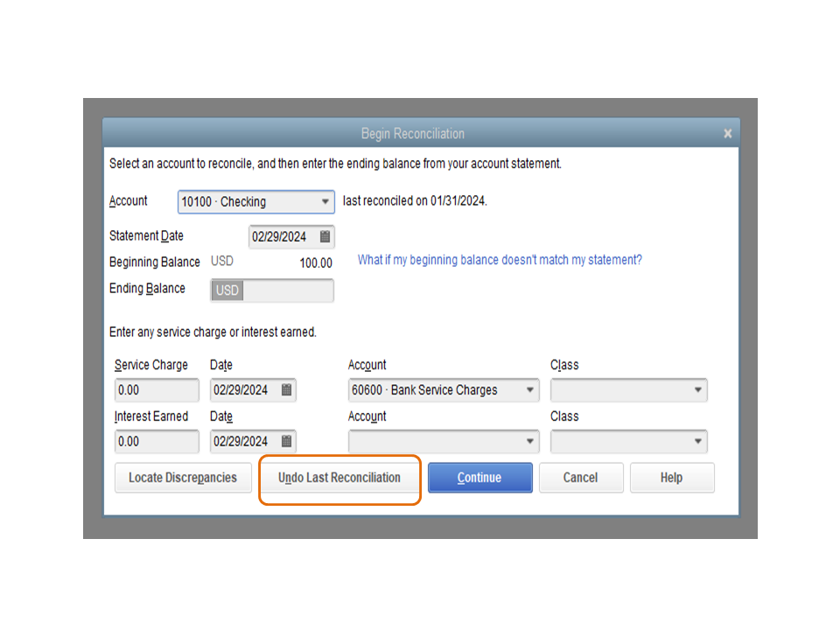Click the Interest Earned amount field
The width and height of the screenshot is (840, 630).
coord(157,441)
